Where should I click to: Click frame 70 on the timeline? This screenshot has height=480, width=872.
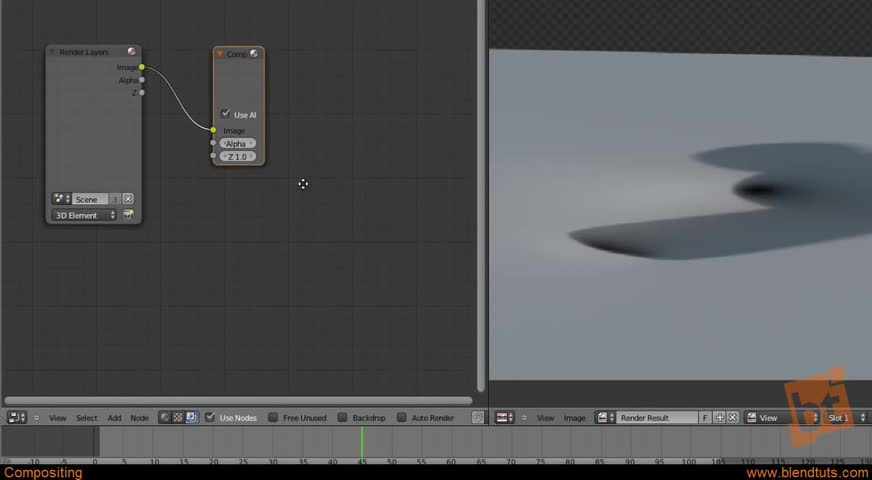point(510,462)
